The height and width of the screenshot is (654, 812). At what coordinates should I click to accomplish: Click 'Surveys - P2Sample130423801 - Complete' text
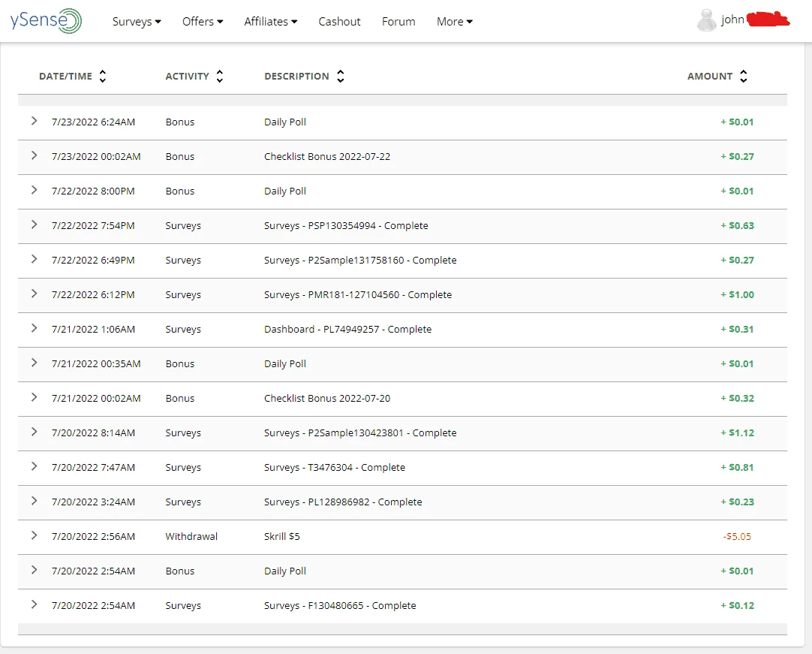click(x=360, y=432)
